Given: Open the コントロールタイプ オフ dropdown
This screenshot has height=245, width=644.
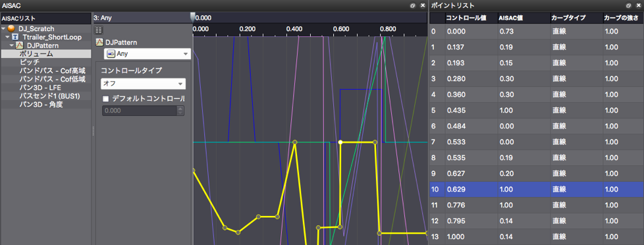Looking at the screenshot, I should pyautogui.click(x=143, y=84).
